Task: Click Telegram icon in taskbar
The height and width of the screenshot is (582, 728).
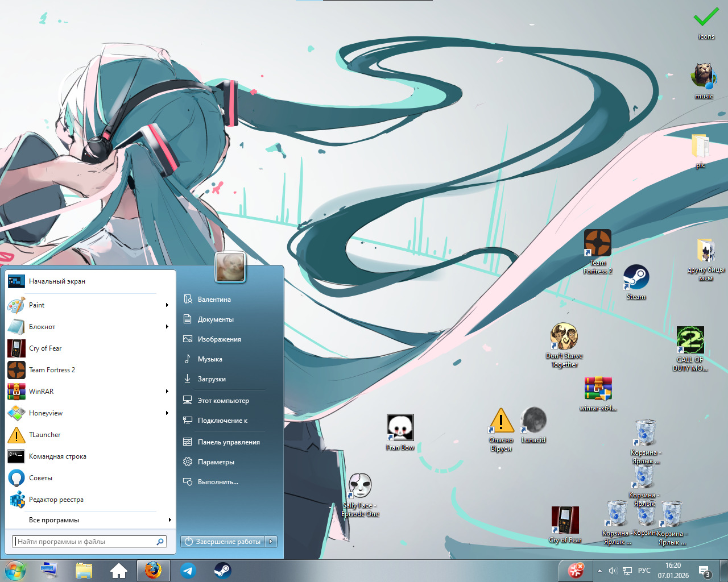Action: (188, 571)
